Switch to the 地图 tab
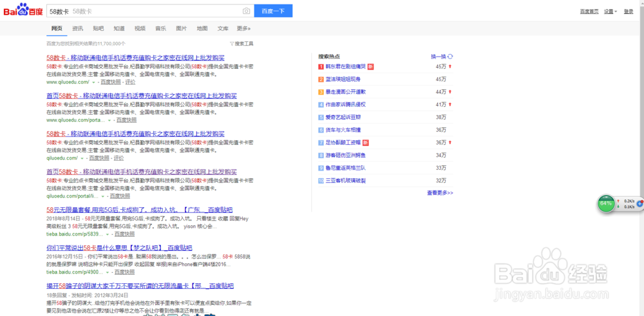644x316 pixels. (x=202, y=29)
